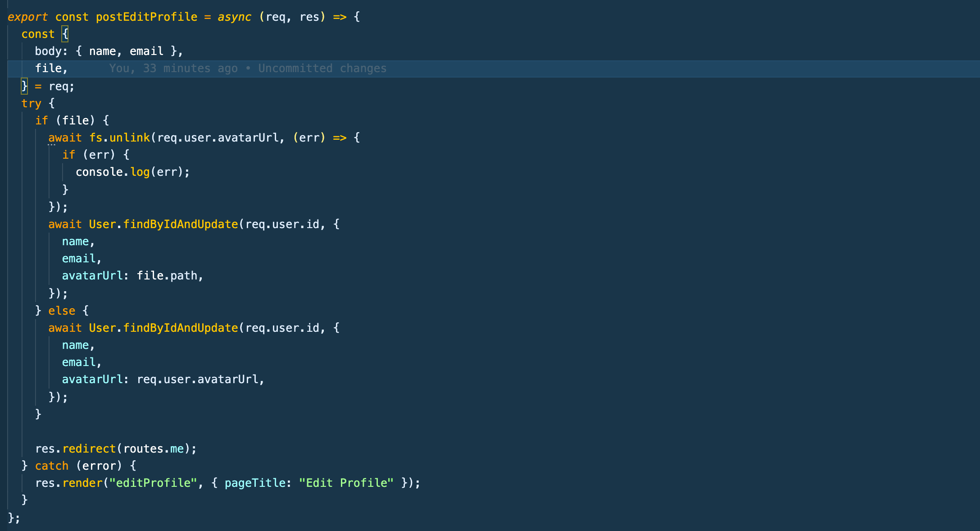Click the highlighted opening brace after const
Image resolution: width=980 pixels, height=531 pixels.
coord(65,34)
